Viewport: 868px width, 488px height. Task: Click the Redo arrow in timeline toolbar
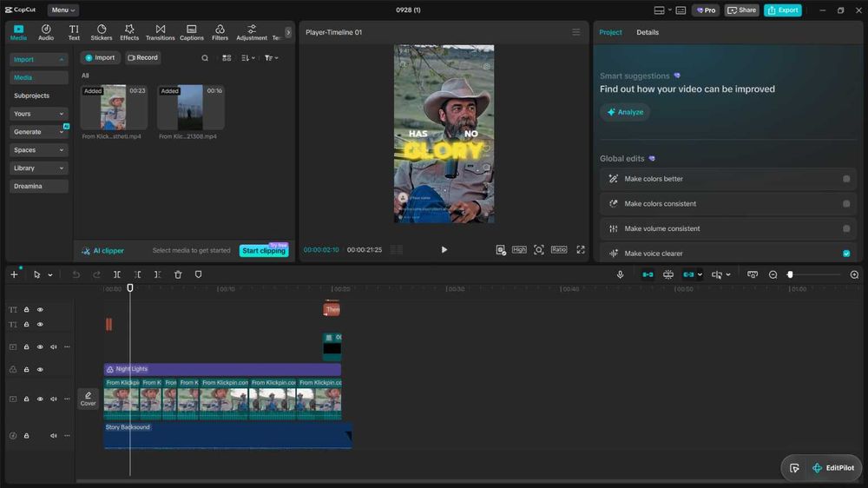click(96, 274)
